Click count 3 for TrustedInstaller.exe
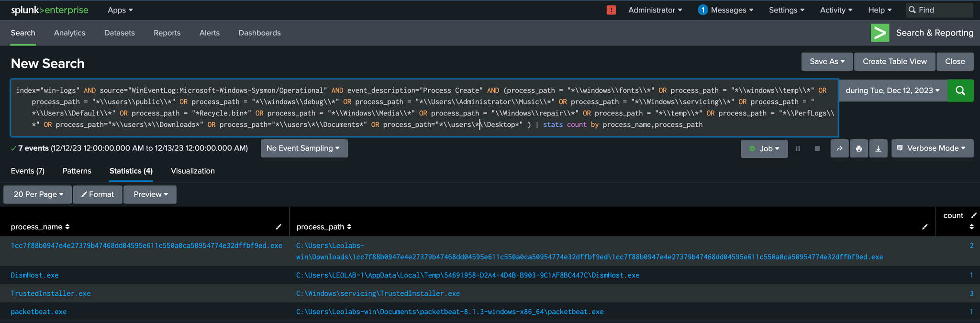The image size is (980, 323). click(971, 293)
